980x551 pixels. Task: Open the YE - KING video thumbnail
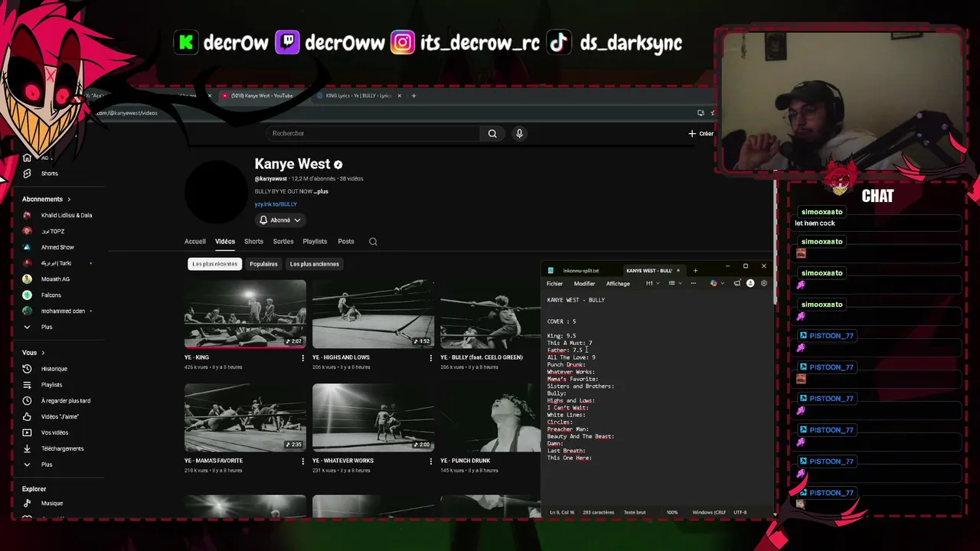[x=245, y=314]
